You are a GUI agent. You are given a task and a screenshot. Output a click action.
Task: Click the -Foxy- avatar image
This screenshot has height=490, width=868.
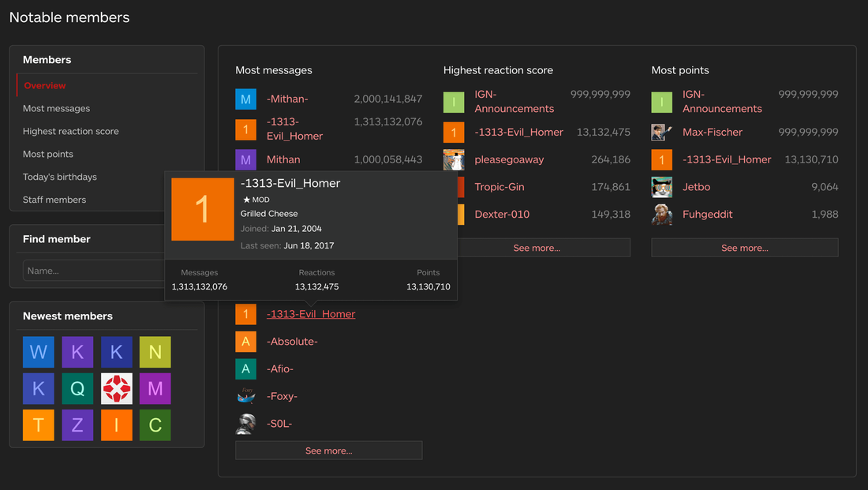click(x=245, y=396)
